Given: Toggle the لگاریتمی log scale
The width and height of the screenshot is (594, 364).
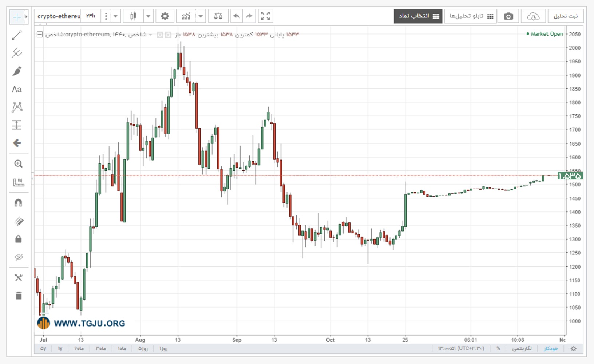Looking at the screenshot, I should coord(522,348).
